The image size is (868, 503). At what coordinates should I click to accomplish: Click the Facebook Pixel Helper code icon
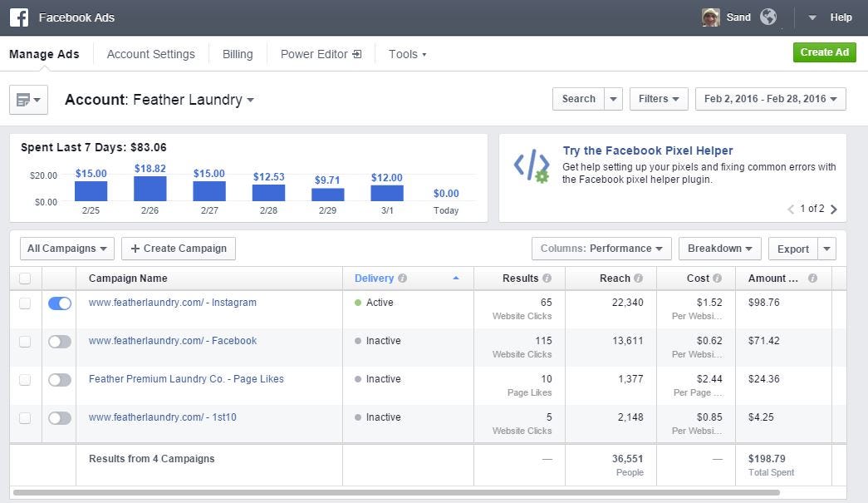[531, 166]
